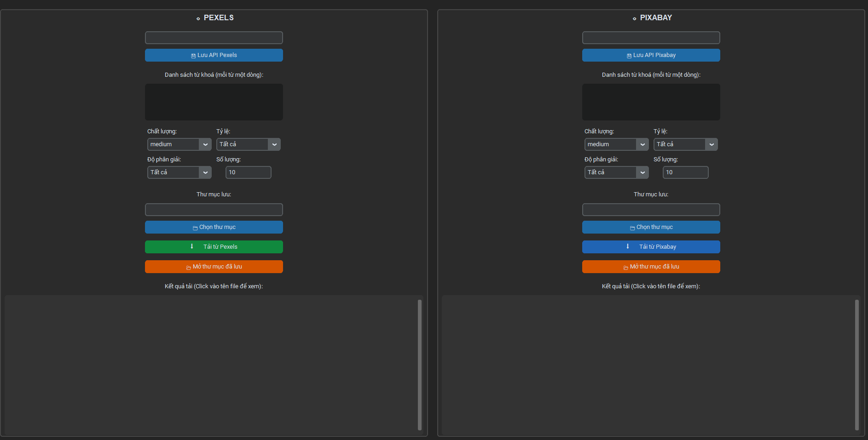This screenshot has width=868, height=440.
Task: Open the Pixabay Chất lượng dropdown
Action: pyautogui.click(x=616, y=144)
